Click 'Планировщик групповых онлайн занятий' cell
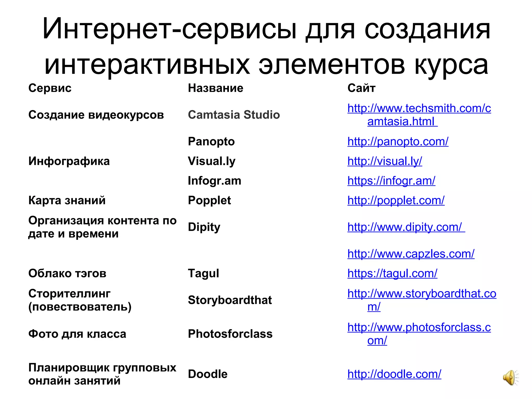 tap(102, 374)
